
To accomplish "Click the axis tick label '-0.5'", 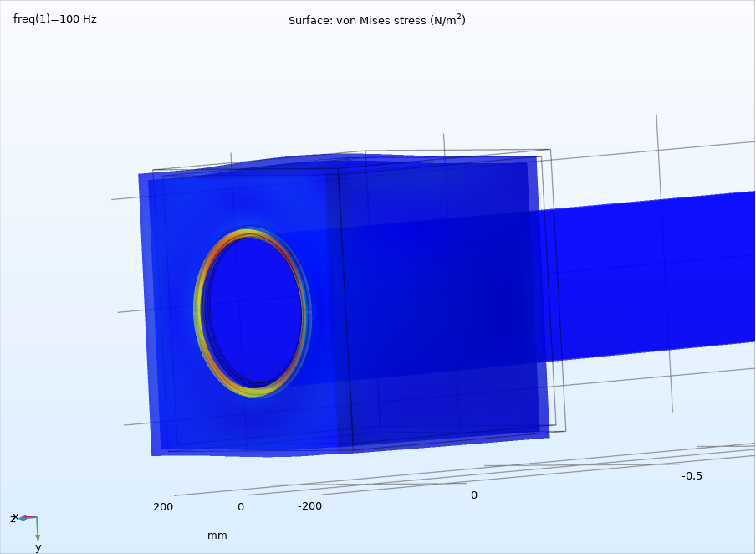I will [x=692, y=476].
